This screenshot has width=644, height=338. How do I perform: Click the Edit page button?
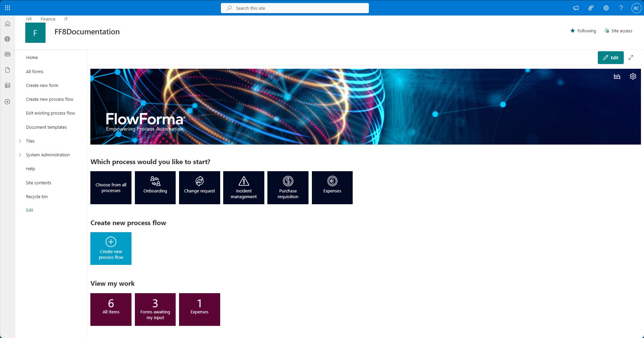pos(611,58)
